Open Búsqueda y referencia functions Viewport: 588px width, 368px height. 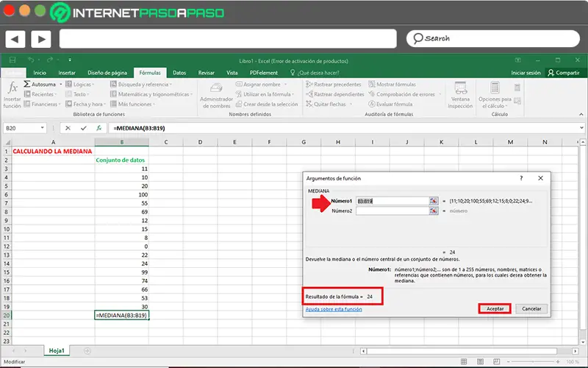pyautogui.click(x=141, y=84)
